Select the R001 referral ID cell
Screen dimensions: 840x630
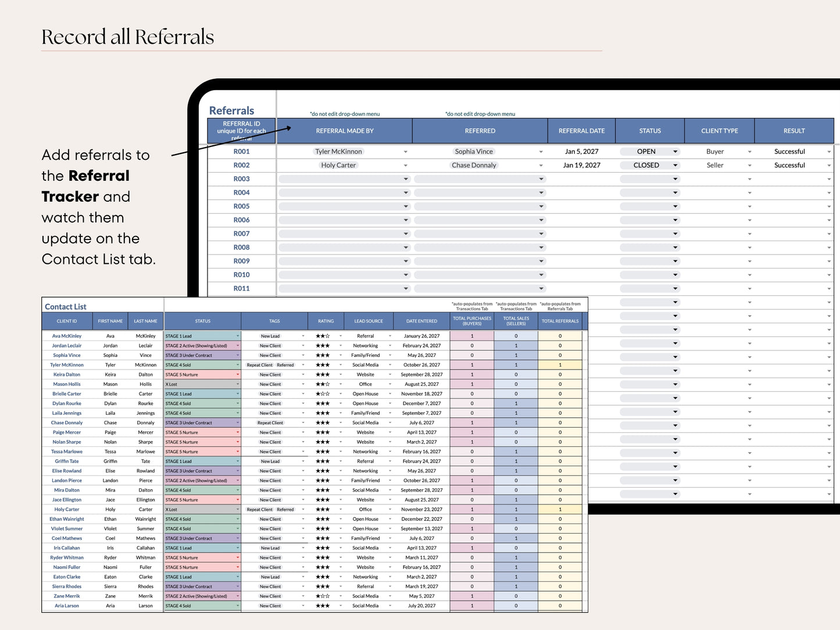coord(242,152)
